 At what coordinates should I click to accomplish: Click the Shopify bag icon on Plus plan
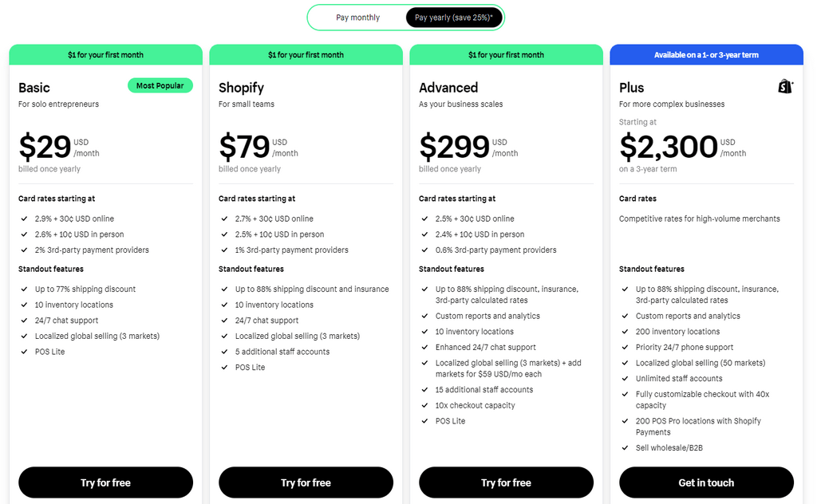click(785, 86)
